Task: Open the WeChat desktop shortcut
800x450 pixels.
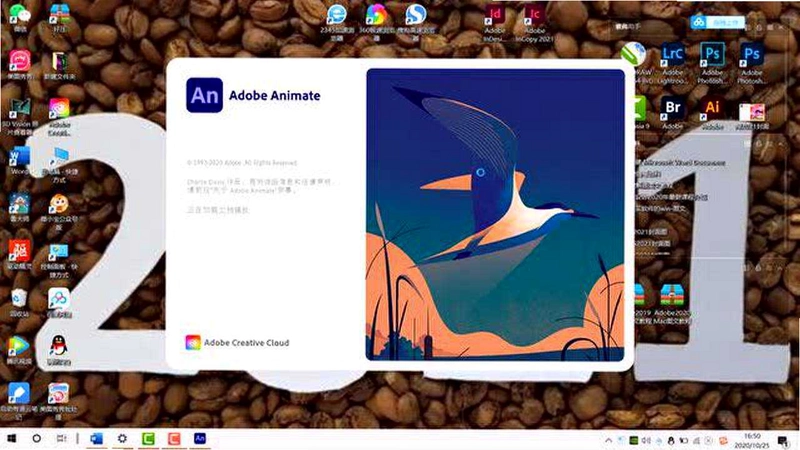Action: point(19,16)
